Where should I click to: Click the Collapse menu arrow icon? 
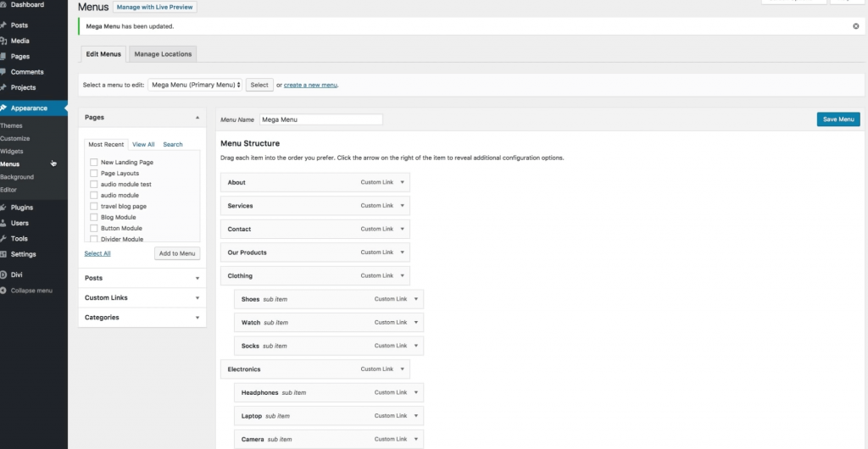click(3, 291)
